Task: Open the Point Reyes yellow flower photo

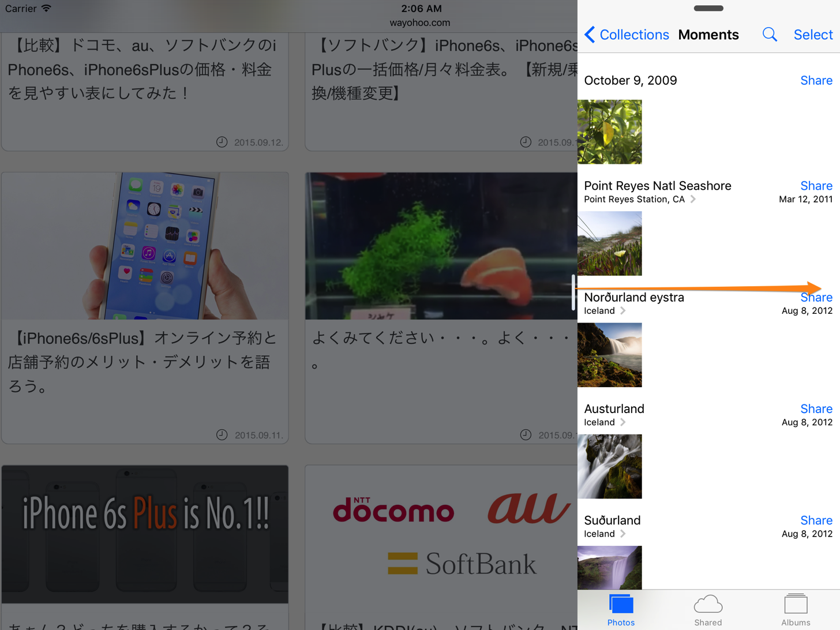Action: [610, 243]
